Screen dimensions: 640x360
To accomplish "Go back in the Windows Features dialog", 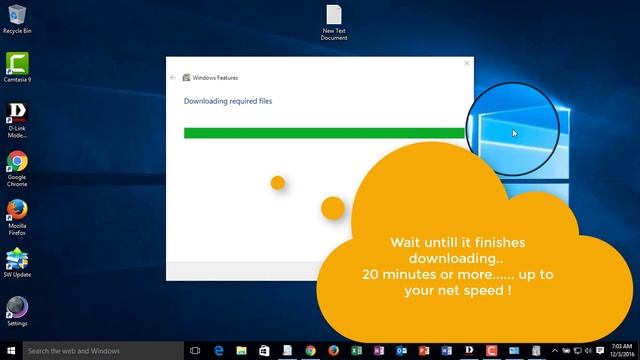I will 173,77.
